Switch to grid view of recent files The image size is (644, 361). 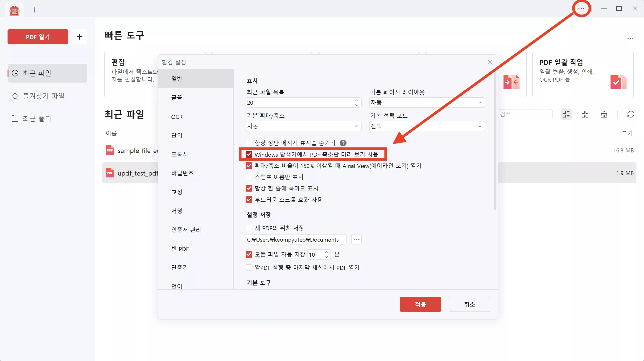pyautogui.click(x=585, y=114)
